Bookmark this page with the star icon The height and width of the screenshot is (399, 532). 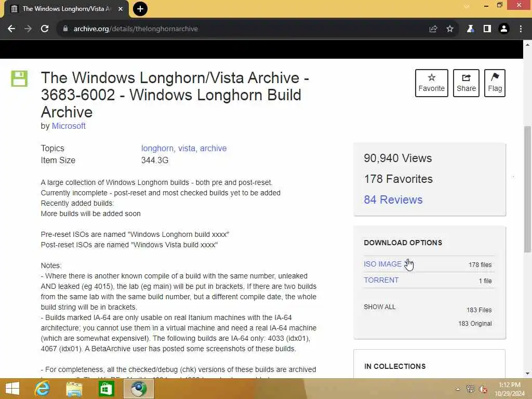[x=450, y=29]
